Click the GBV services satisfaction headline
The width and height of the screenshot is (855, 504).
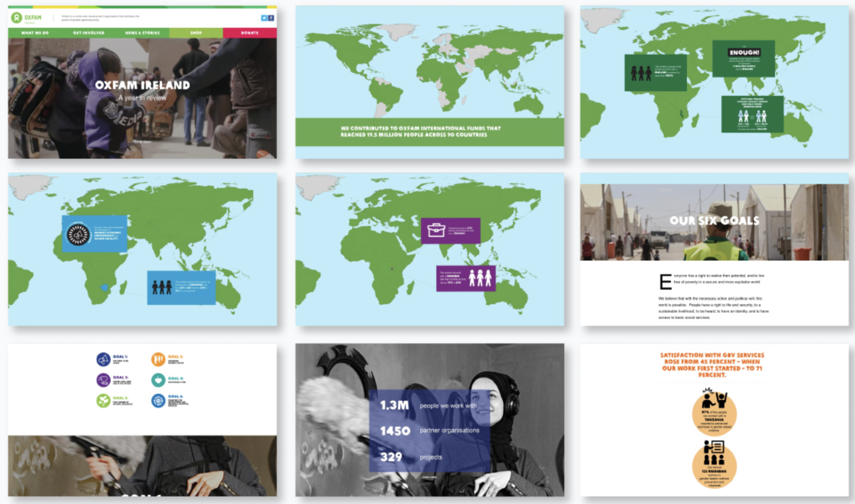(712, 365)
